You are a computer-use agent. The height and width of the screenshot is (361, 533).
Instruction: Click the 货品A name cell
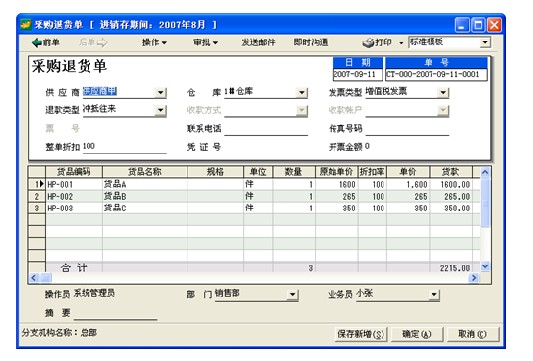coord(145,185)
